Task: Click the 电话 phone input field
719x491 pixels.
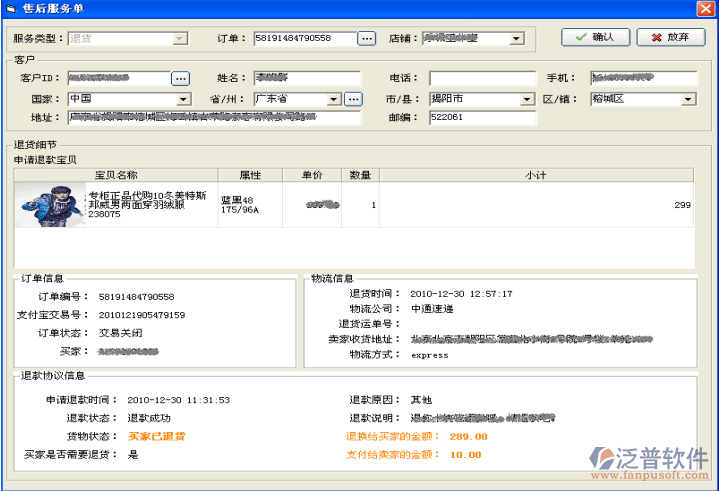Action: click(x=482, y=77)
